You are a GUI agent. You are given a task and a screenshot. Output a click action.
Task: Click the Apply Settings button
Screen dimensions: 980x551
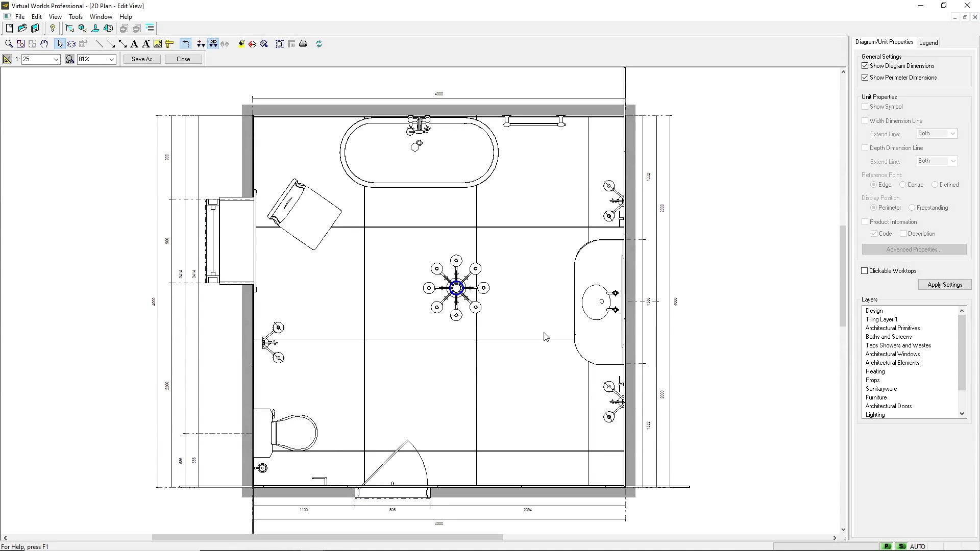tap(945, 284)
